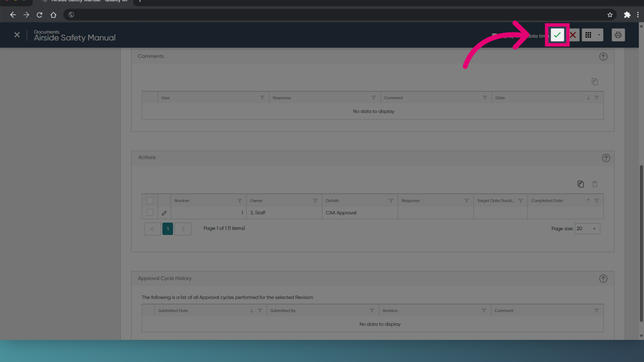The width and height of the screenshot is (644, 362).
Task: Click the browser home icon
Action: pos(53,15)
